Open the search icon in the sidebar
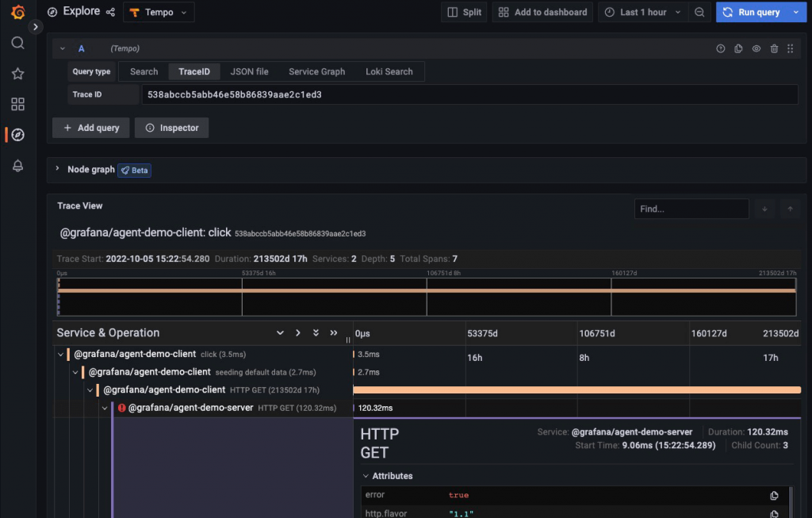812x518 pixels. (x=17, y=43)
